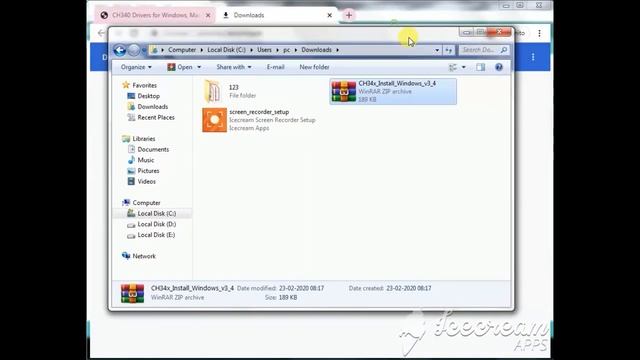This screenshot has height=360, width=640.
Task: Click the Documents library icon
Action: (x=131, y=149)
